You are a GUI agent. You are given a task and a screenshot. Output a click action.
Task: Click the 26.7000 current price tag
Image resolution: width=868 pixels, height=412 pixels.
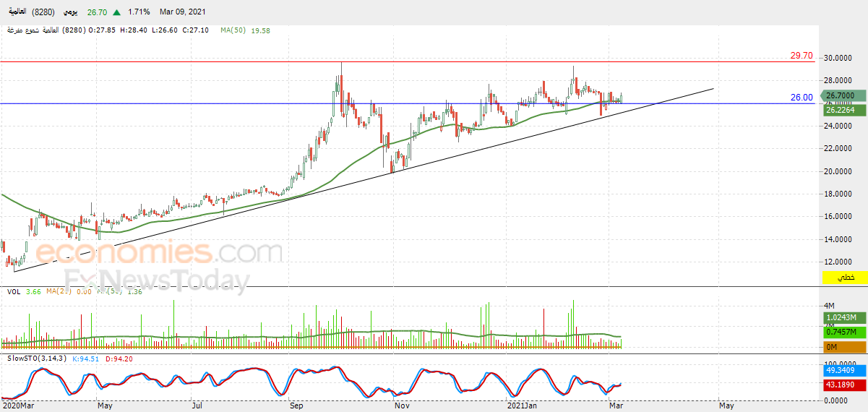[x=844, y=95]
